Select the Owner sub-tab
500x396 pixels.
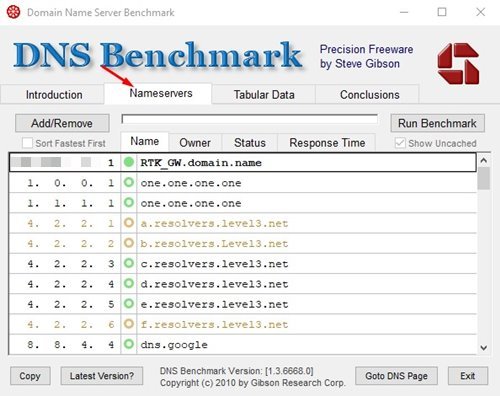pyautogui.click(x=195, y=143)
